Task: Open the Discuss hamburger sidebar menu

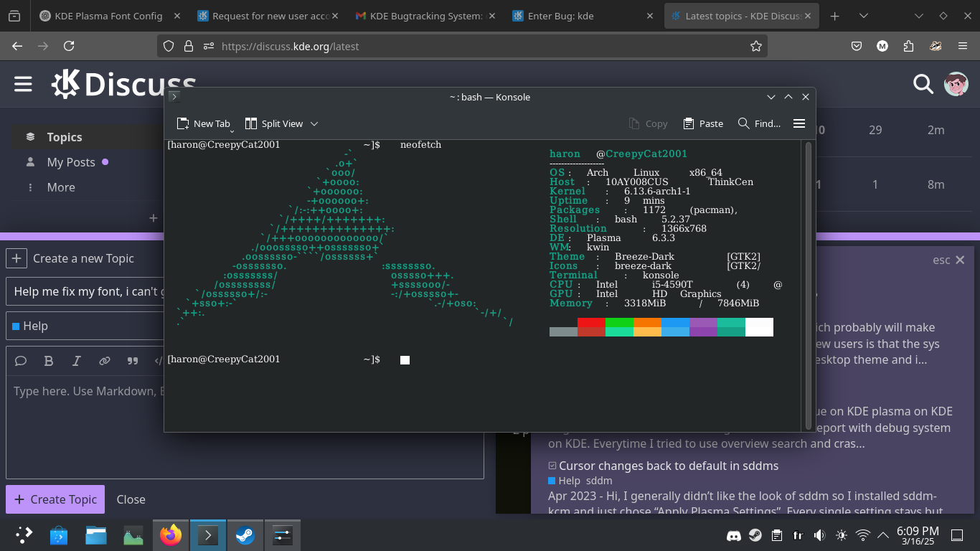Action: click(23, 84)
